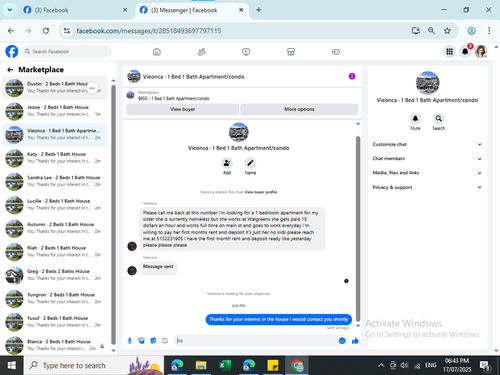The width and height of the screenshot is (500, 375).
Task: Add people to the chat
Action: tap(227, 163)
